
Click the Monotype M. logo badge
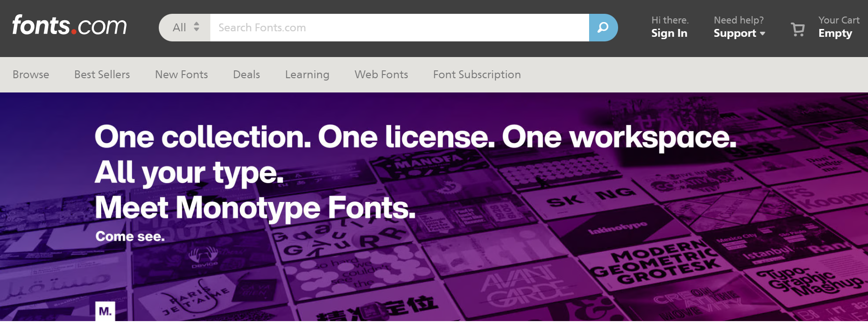tap(105, 311)
